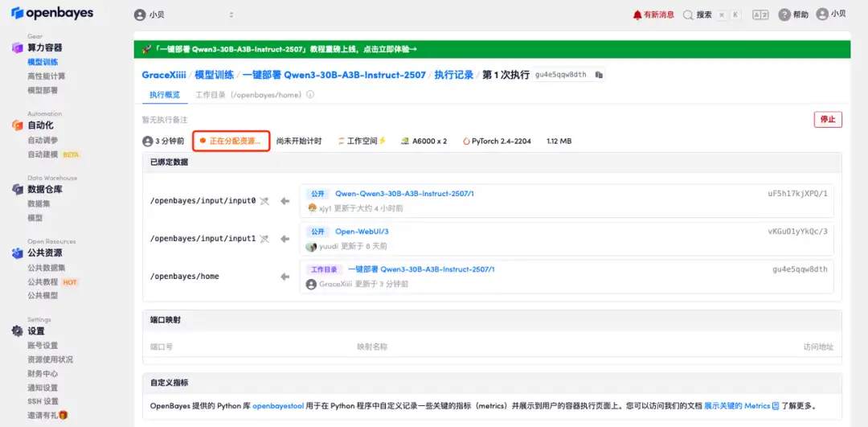Click the search magnifier icon
868x427 pixels.
coord(688,15)
